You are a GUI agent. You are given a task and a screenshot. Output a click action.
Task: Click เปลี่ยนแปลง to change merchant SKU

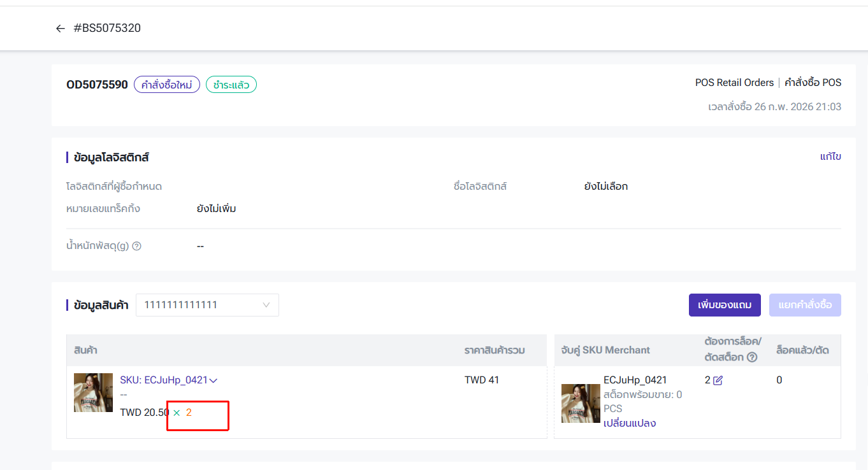(629, 423)
